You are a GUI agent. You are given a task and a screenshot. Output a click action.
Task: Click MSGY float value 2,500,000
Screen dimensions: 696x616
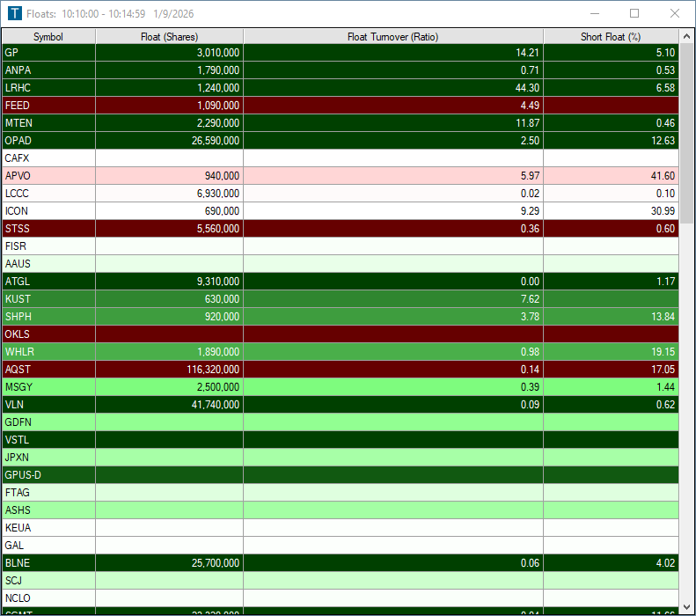[x=218, y=387]
